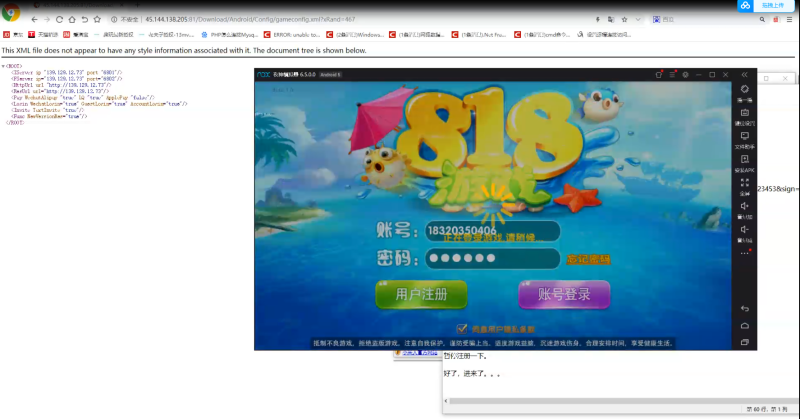Screen dimensions: 800x419
Task: Click the account number field
Action: 492,231
